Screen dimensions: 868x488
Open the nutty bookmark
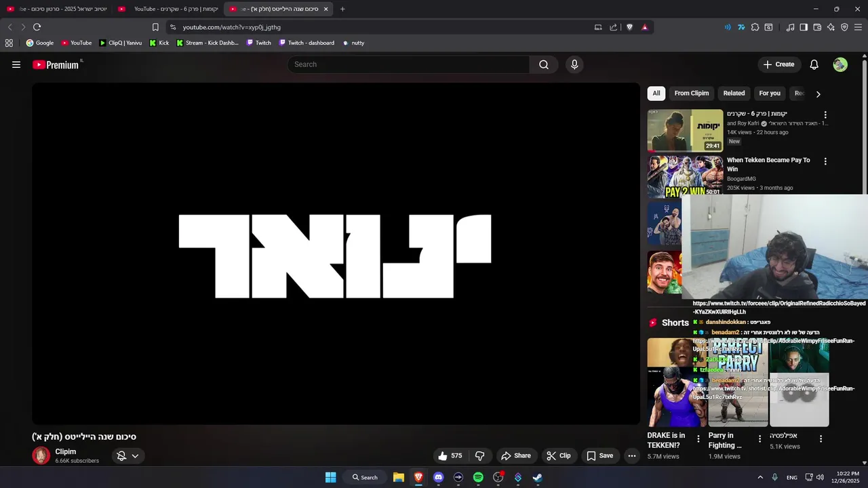coord(353,43)
